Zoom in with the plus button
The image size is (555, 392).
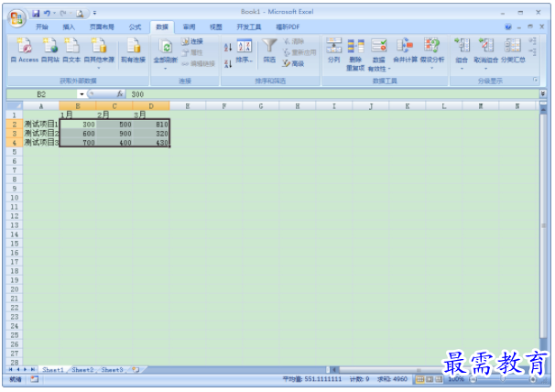[532, 379]
